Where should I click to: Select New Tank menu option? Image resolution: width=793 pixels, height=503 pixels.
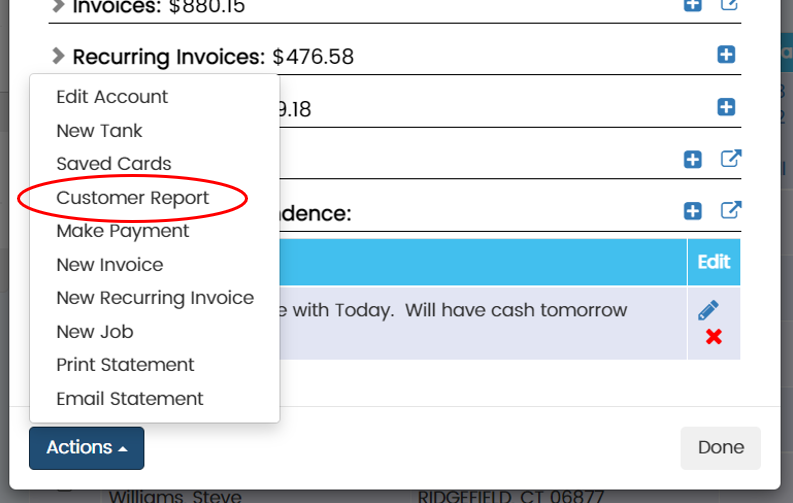click(99, 131)
